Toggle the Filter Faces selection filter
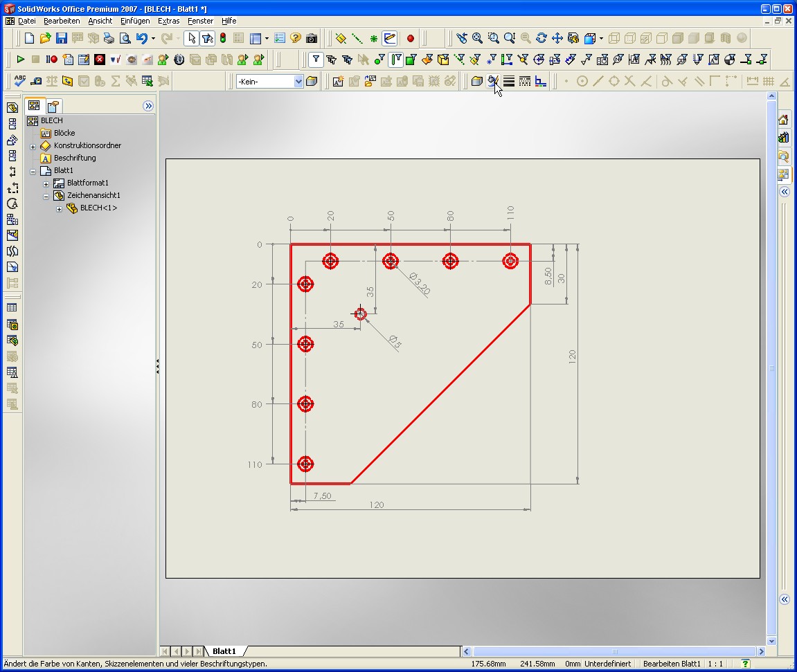 [411, 60]
